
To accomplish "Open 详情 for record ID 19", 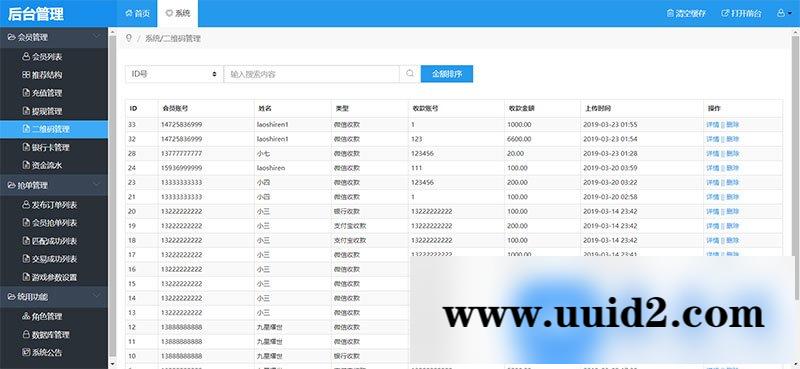I will point(712,226).
